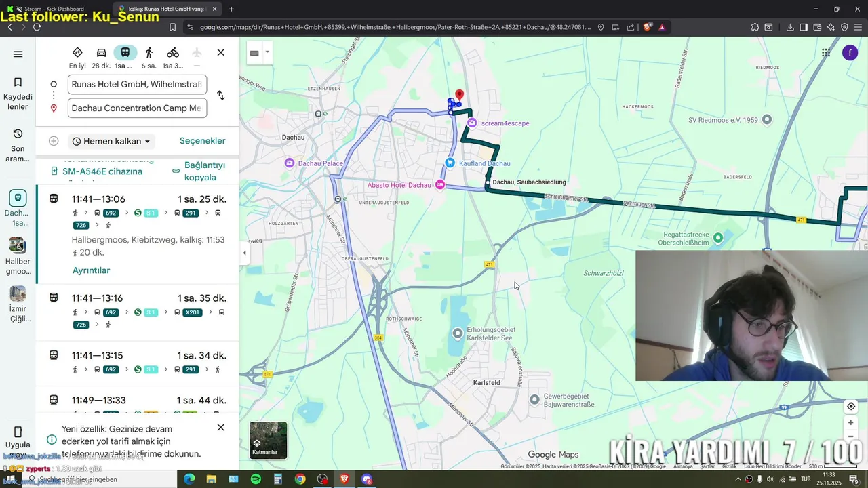
Task: Bookmark this page with the bookmark icon
Action: tap(173, 27)
